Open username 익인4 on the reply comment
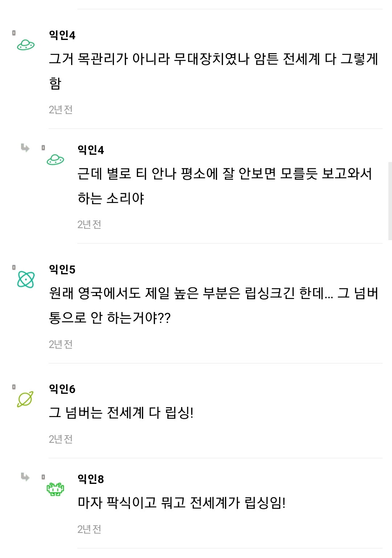 (91, 150)
